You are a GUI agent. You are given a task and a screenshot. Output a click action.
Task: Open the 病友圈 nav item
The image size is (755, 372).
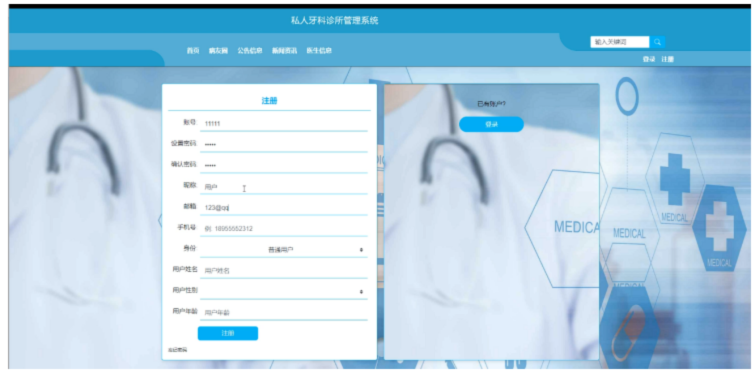tap(218, 51)
